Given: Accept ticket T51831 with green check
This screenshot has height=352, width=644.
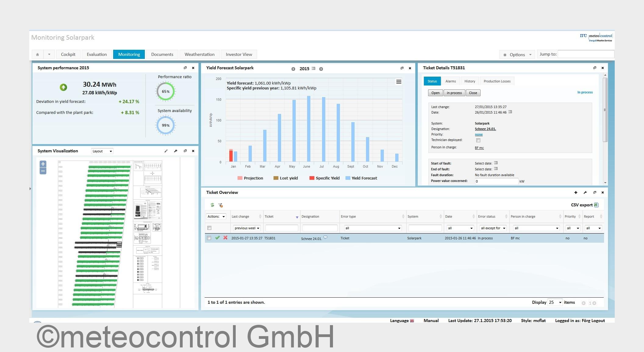Looking at the screenshot, I should (x=217, y=238).
